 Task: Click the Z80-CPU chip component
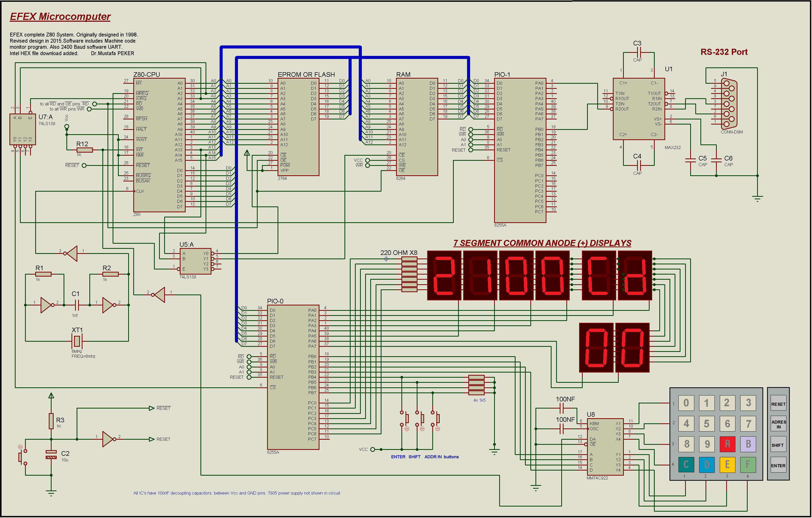coord(159,145)
